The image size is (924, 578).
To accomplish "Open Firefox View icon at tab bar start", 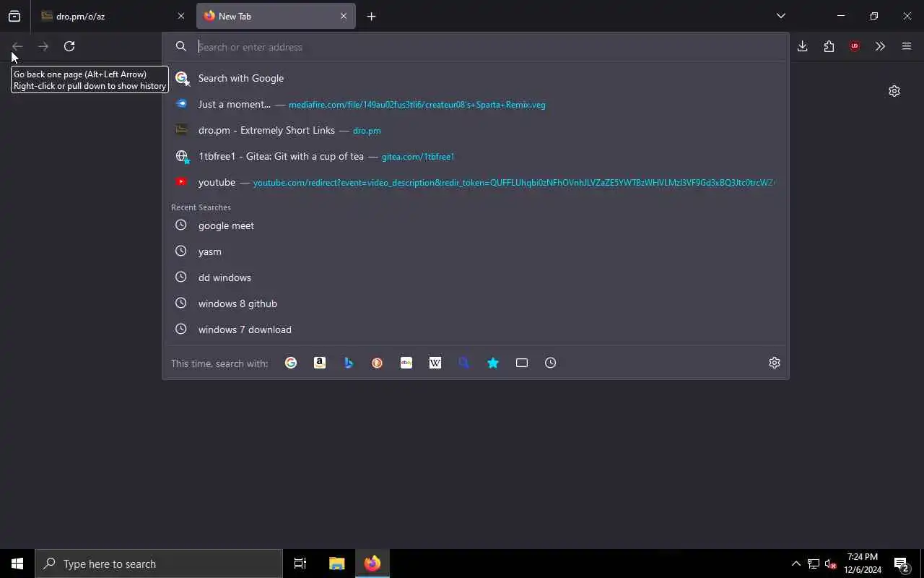I will [x=14, y=16].
